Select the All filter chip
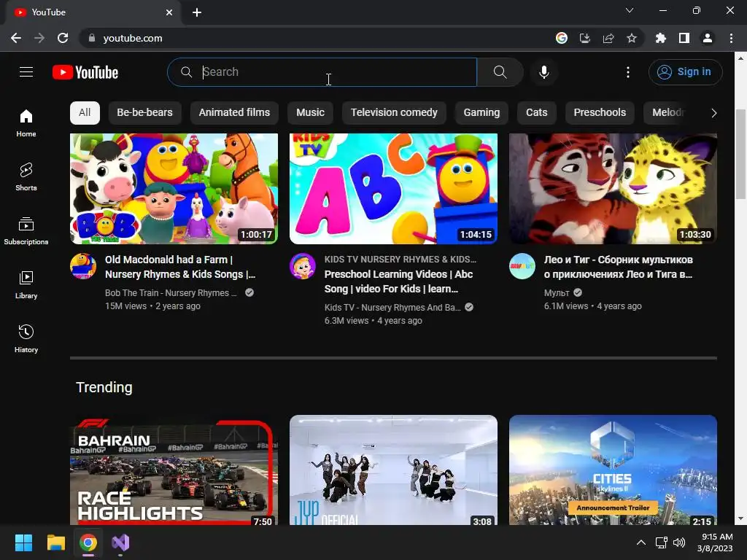The image size is (747, 560). tap(85, 113)
